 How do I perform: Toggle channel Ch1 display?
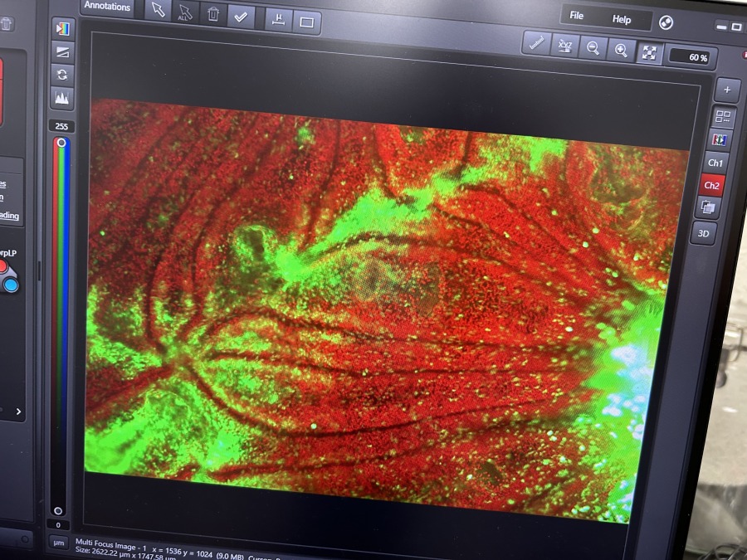point(715,163)
